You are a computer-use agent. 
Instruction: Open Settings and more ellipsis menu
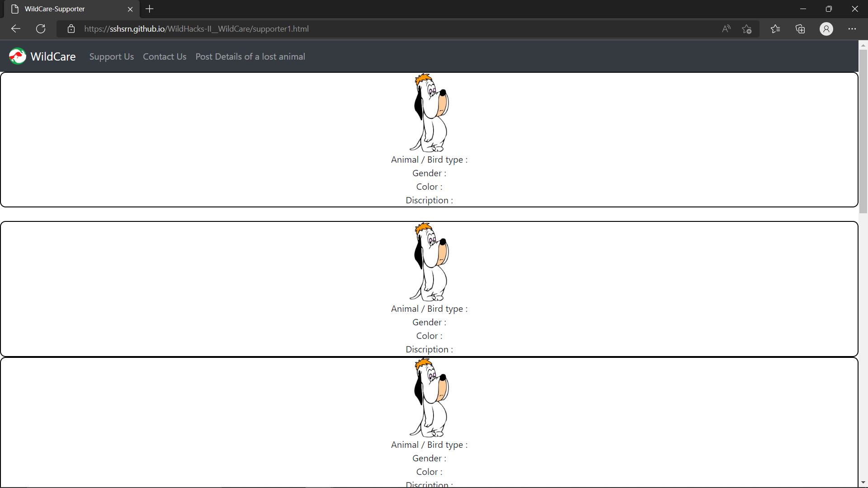click(852, 29)
